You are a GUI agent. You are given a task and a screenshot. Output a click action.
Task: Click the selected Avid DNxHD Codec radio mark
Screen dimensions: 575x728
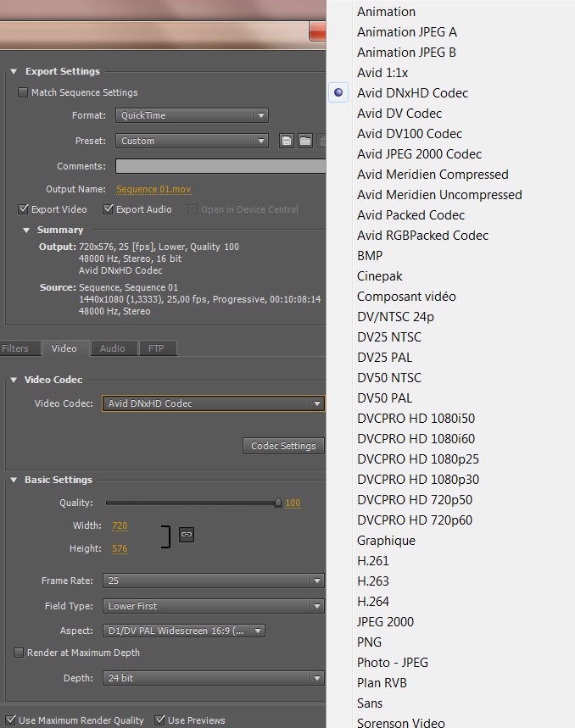(x=338, y=92)
